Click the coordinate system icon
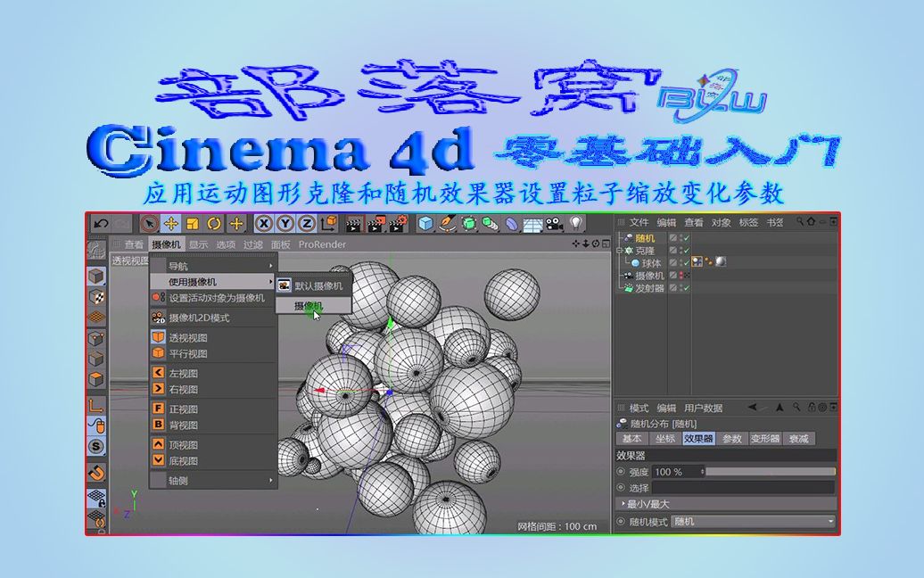 pyautogui.click(x=328, y=223)
